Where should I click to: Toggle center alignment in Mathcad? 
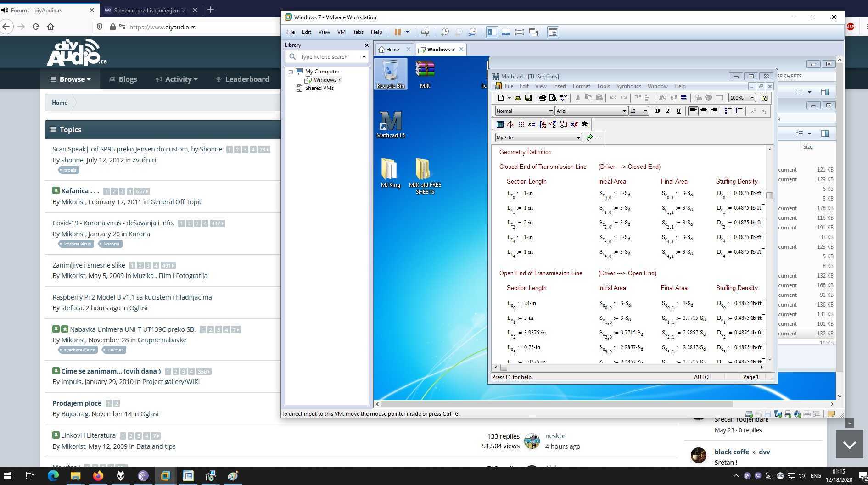[704, 111]
